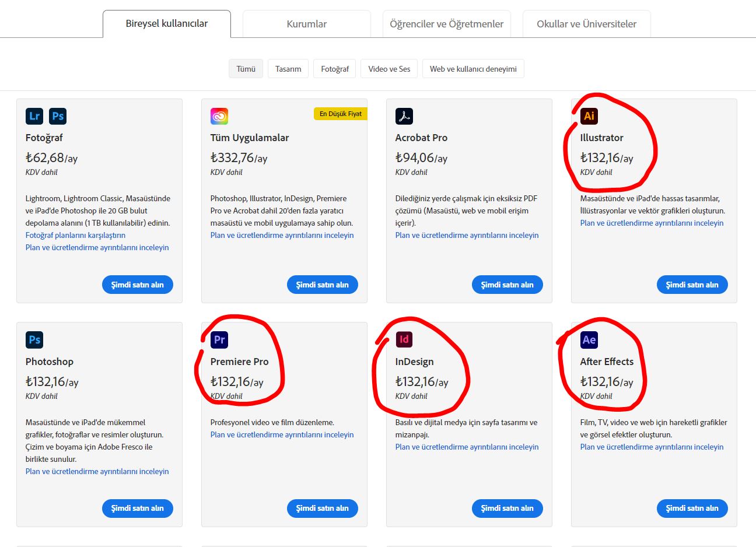The width and height of the screenshot is (756, 547).
Task: Click the En Düşük Fiyat badge
Action: pos(341,114)
